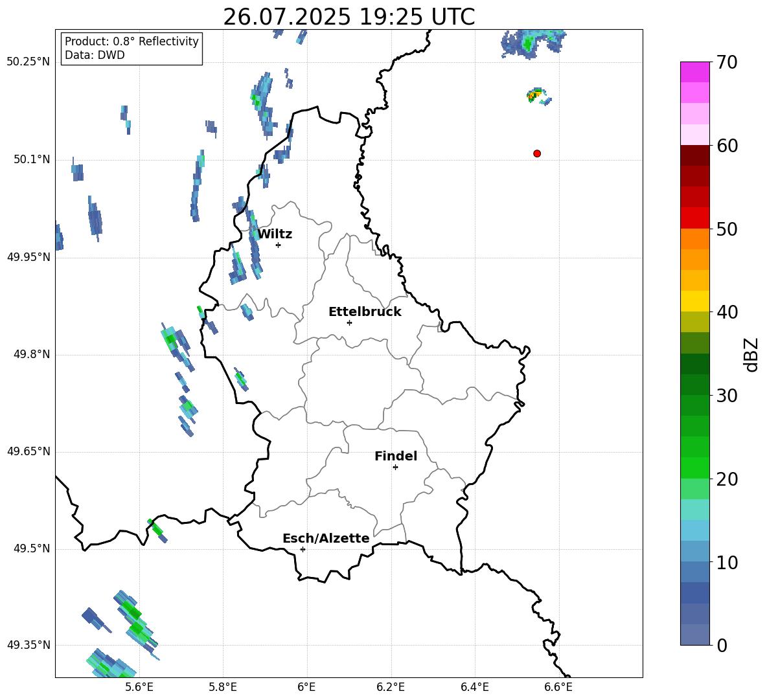Click the 49.35°N latitude label

coord(29,645)
